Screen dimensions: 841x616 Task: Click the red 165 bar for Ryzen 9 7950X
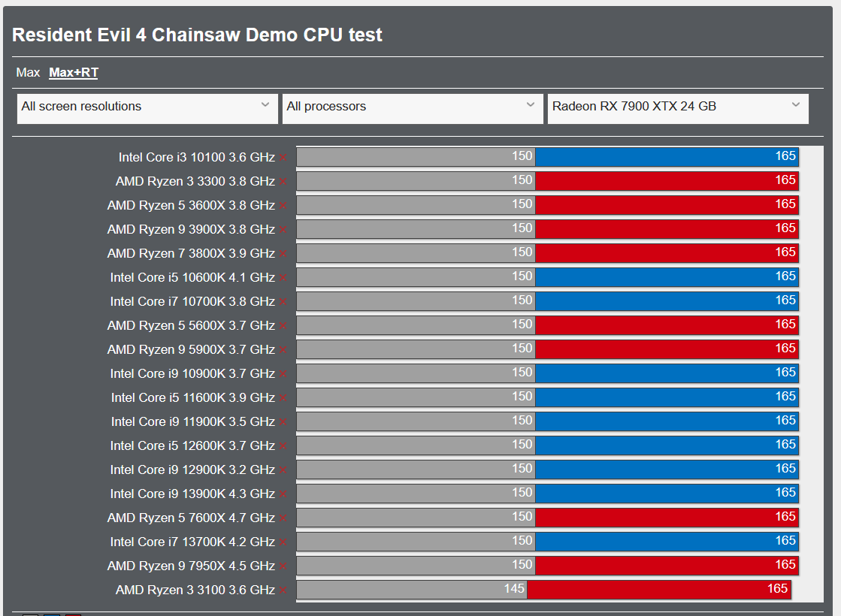tap(667, 565)
